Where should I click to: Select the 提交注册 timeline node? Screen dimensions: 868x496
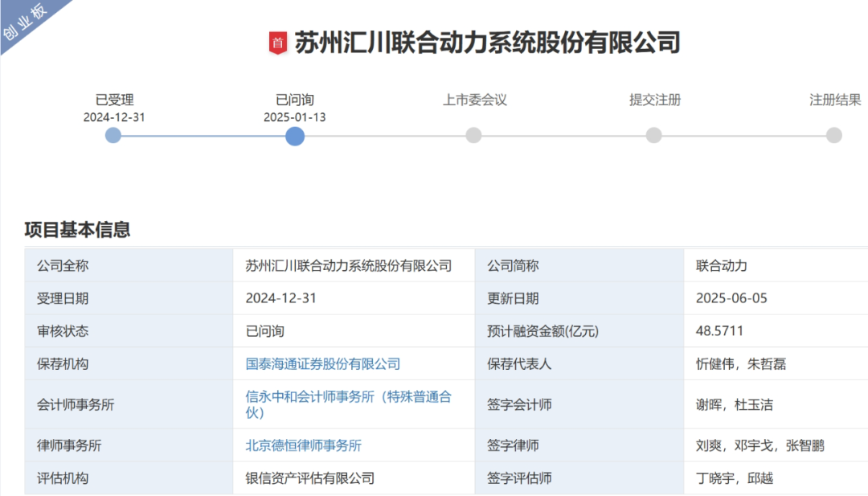pos(653,136)
